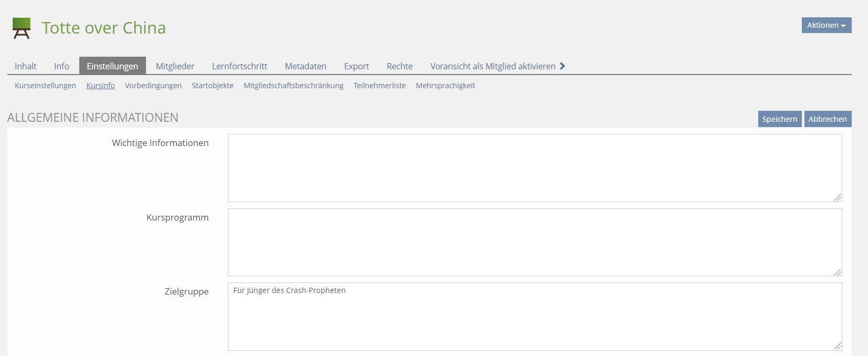Viewport: 868px width, 356px height.
Task: Open the Metadaten tab
Action: 306,66
